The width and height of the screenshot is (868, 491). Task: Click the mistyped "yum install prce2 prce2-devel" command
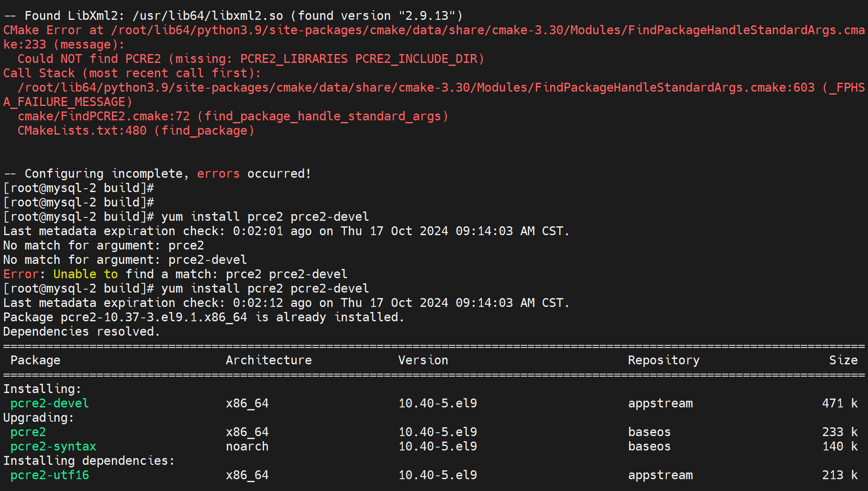point(265,217)
